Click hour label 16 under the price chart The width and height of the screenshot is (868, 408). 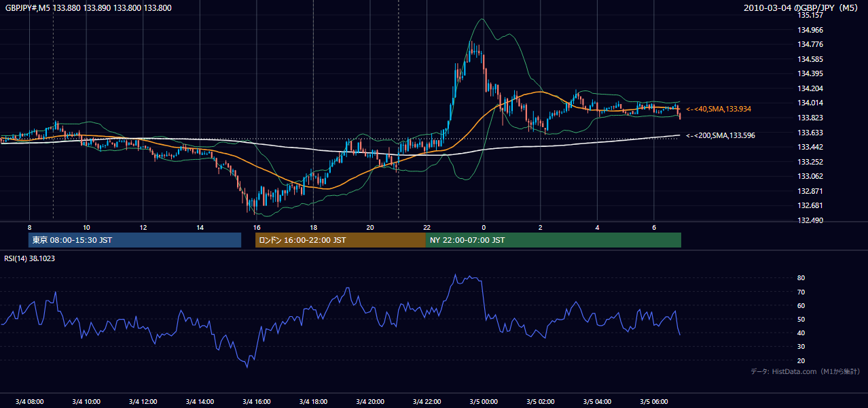tap(257, 227)
